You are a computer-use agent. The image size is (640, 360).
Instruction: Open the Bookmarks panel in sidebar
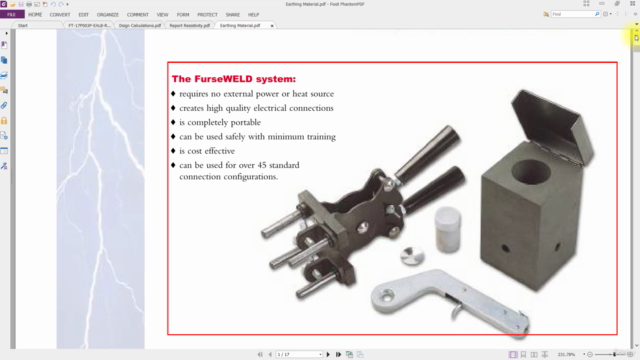[x=4, y=45]
